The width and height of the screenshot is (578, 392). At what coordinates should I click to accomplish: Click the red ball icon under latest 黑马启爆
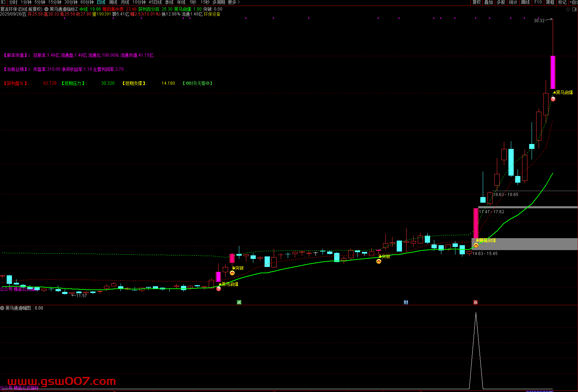[x=553, y=99]
